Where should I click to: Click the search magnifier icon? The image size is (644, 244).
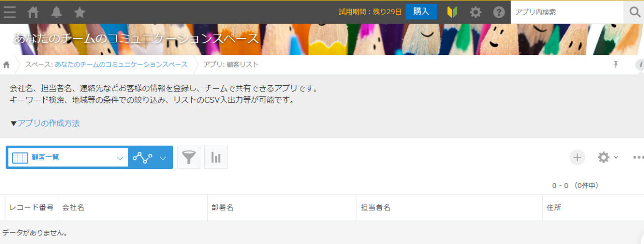click(634, 12)
